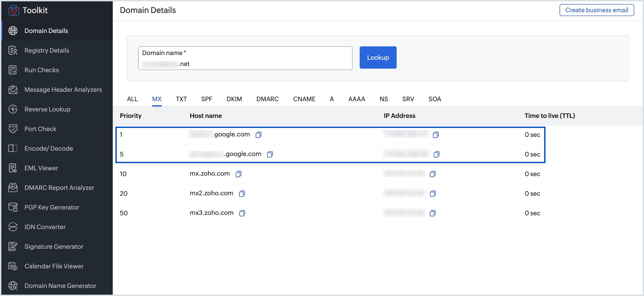
Task: Copy IP address of priority 1 record
Action: [x=435, y=135]
